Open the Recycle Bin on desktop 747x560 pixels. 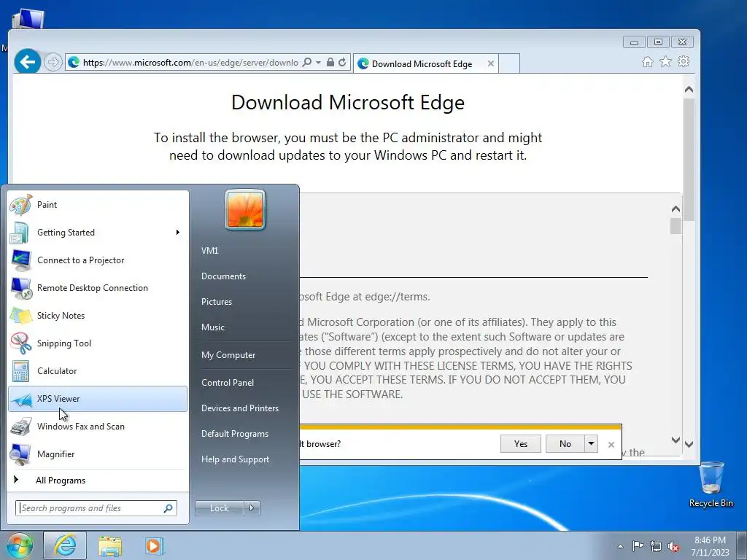pyautogui.click(x=711, y=485)
